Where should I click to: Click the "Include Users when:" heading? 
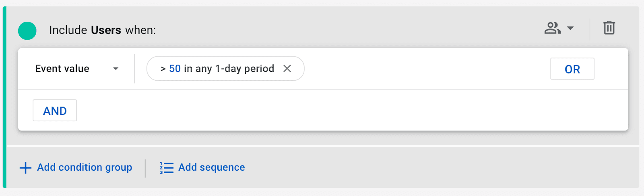click(102, 30)
